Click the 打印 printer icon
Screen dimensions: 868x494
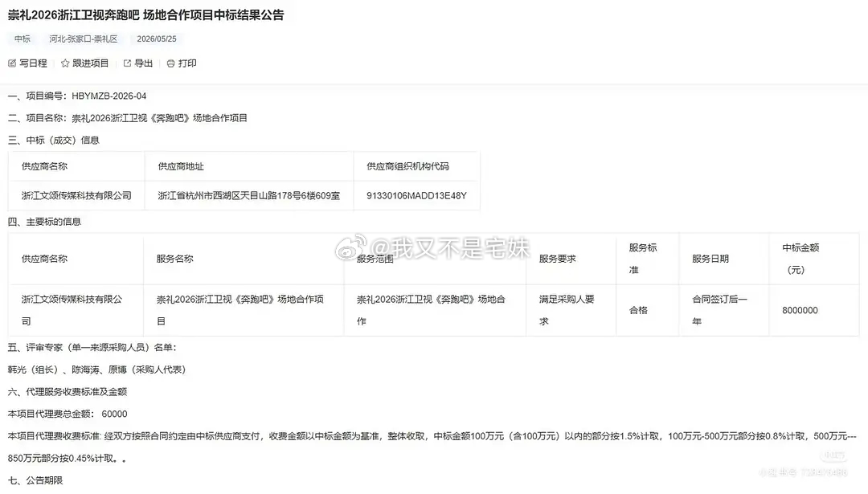click(171, 63)
